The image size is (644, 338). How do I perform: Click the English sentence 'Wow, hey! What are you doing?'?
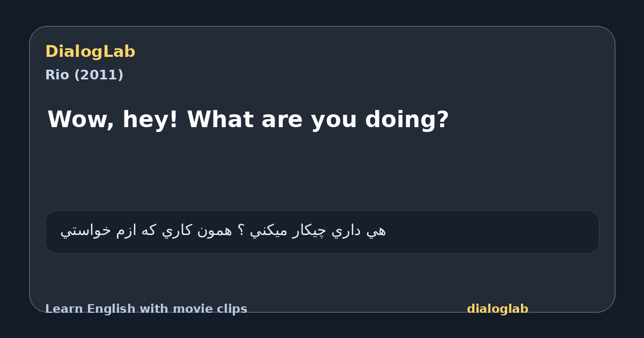tap(248, 119)
